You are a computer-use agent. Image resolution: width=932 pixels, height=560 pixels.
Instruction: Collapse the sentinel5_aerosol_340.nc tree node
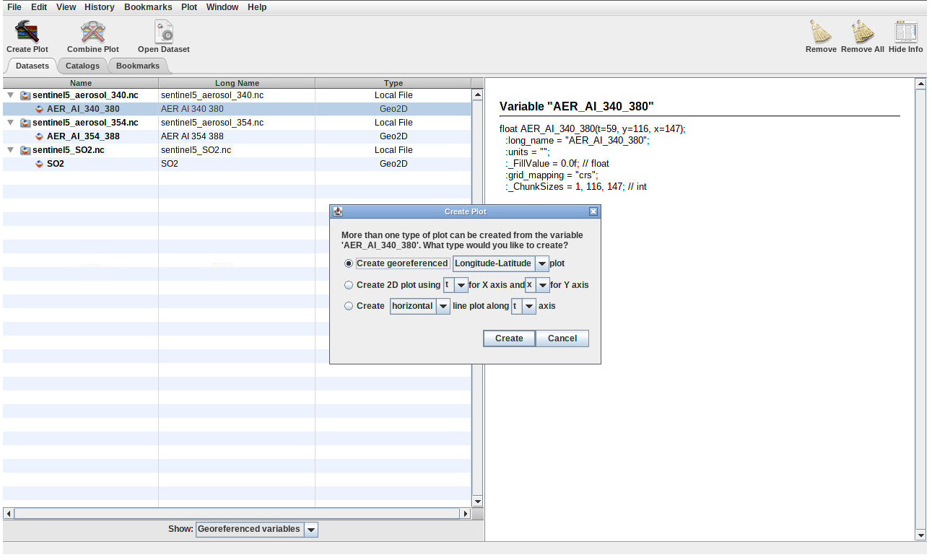point(10,95)
